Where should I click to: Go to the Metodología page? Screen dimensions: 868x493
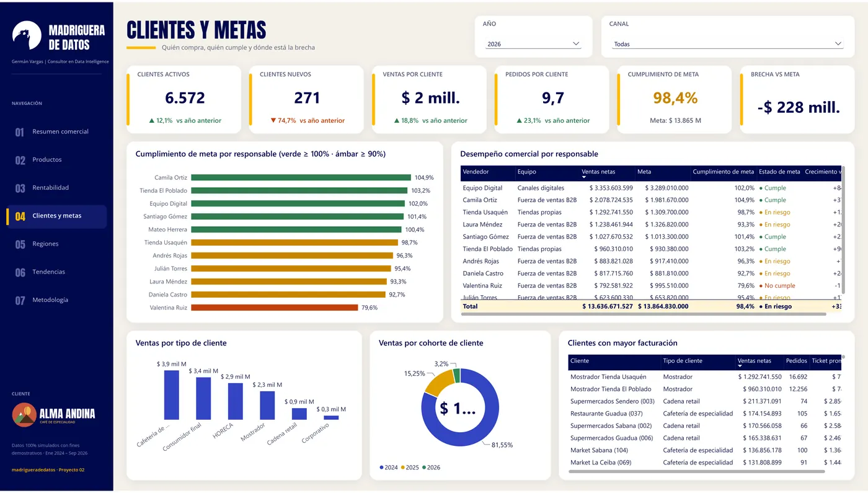coord(56,300)
